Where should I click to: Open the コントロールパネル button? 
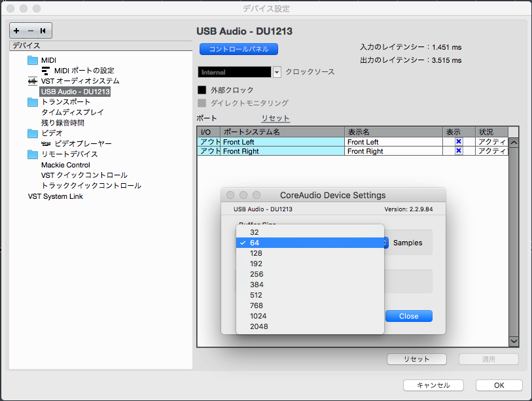point(239,49)
